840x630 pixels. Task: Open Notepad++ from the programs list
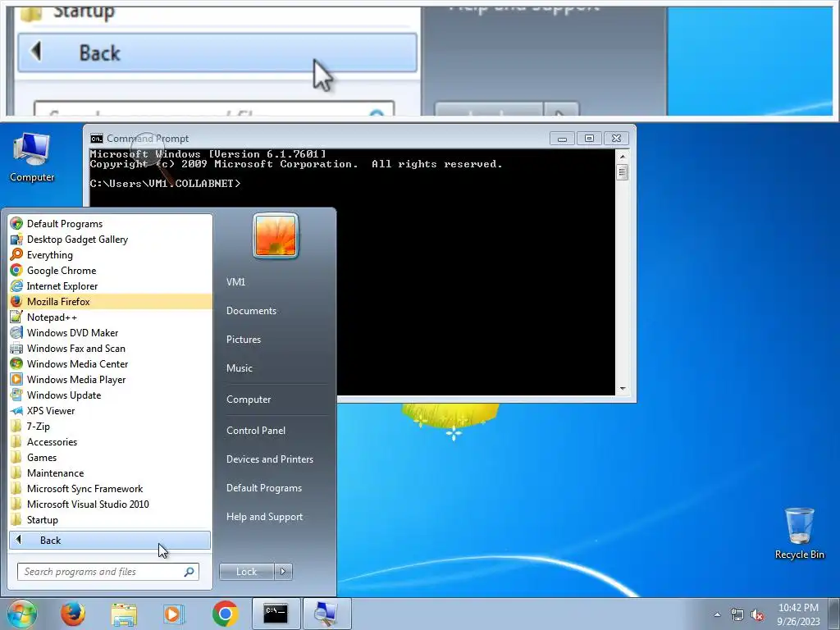(x=110, y=317)
